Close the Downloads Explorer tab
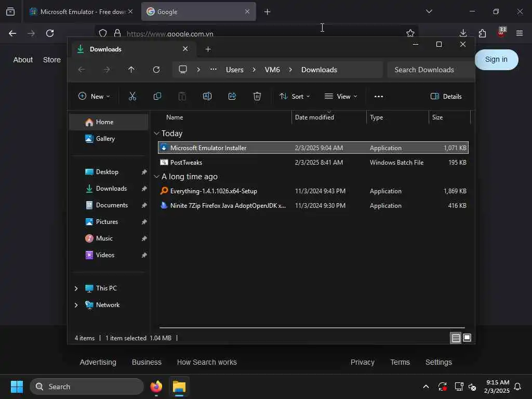Viewport: 532px width, 399px height. click(185, 49)
